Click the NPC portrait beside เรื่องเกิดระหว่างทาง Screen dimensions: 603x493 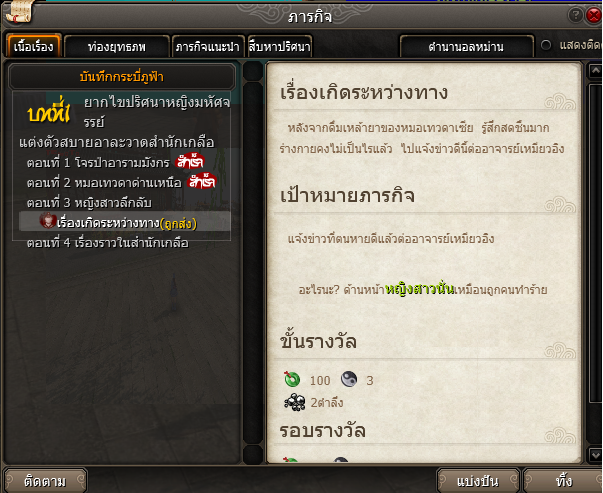pos(48,220)
